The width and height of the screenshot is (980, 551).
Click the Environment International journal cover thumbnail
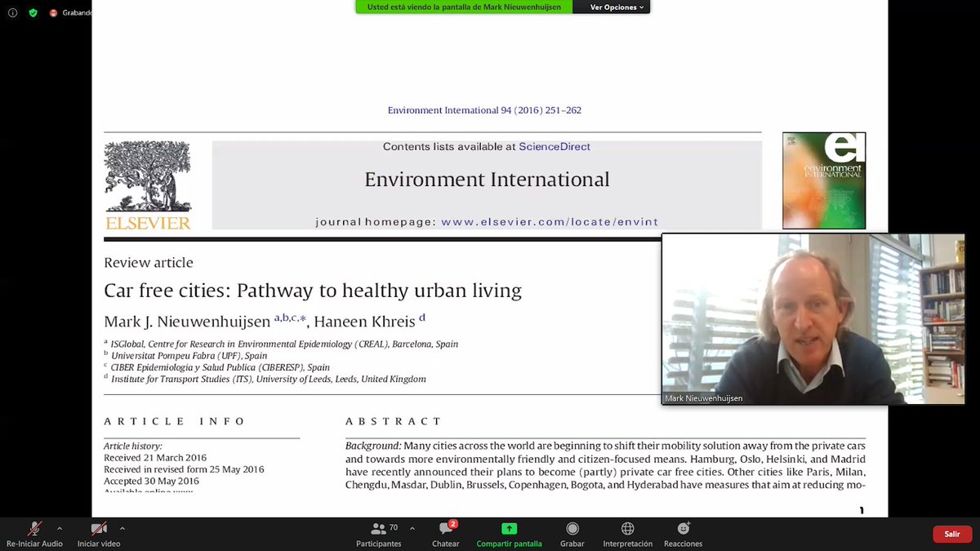[824, 180]
